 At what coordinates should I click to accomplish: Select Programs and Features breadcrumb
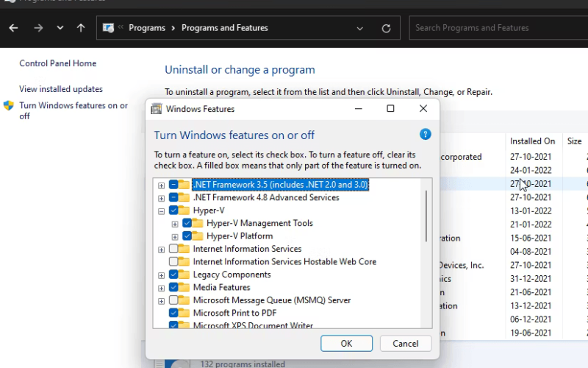[x=225, y=28]
